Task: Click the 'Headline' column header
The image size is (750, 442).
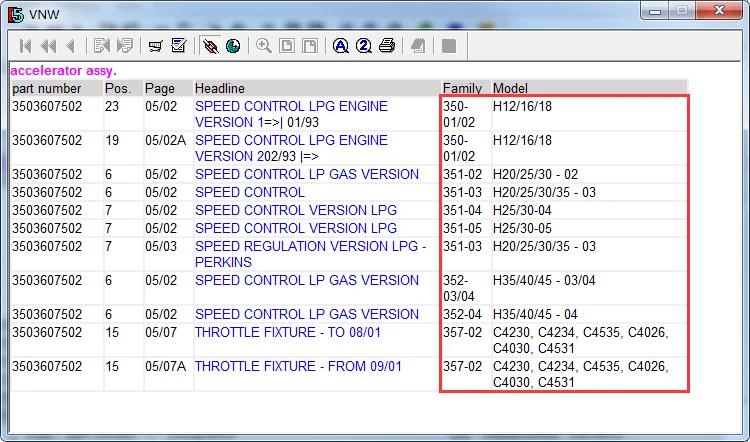Action: [x=220, y=88]
